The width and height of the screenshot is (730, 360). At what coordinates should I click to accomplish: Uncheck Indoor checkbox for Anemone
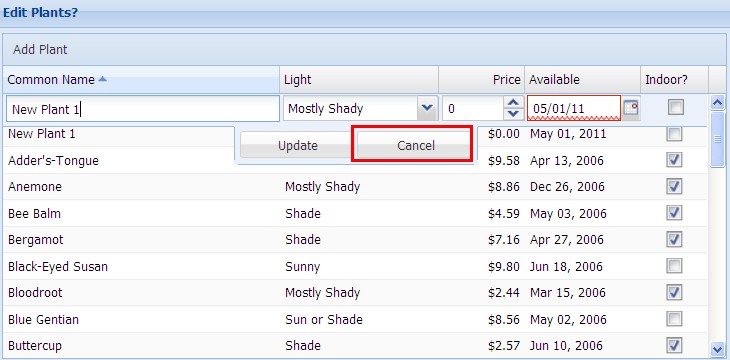coord(675,187)
